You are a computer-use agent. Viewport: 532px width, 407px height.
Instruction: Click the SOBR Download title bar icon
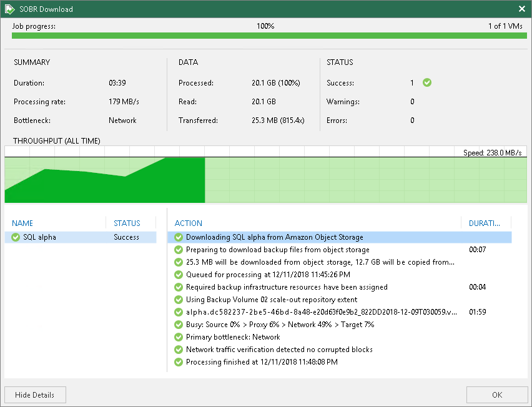click(9, 9)
